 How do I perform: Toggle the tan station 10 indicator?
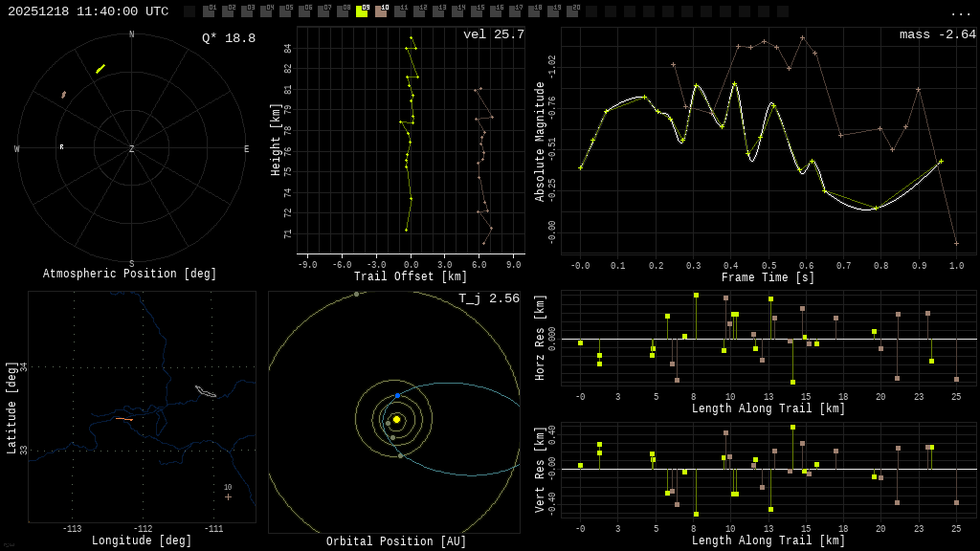tap(381, 11)
